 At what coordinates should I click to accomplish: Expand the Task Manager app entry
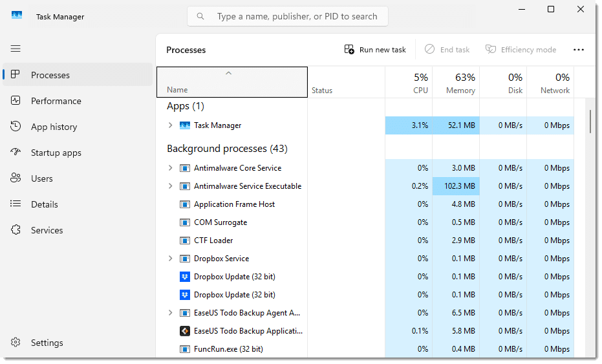pos(171,125)
